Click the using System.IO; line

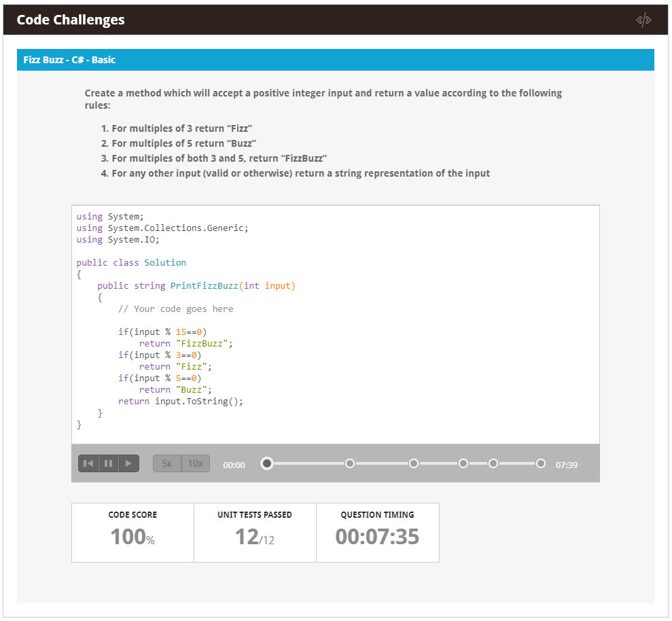[x=118, y=240]
